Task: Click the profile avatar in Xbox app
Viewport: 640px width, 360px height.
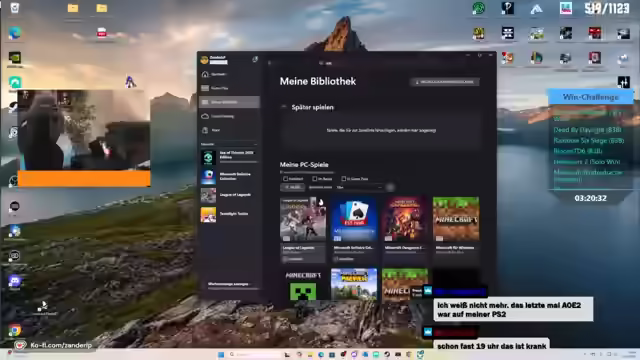Action: coord(204,60)
